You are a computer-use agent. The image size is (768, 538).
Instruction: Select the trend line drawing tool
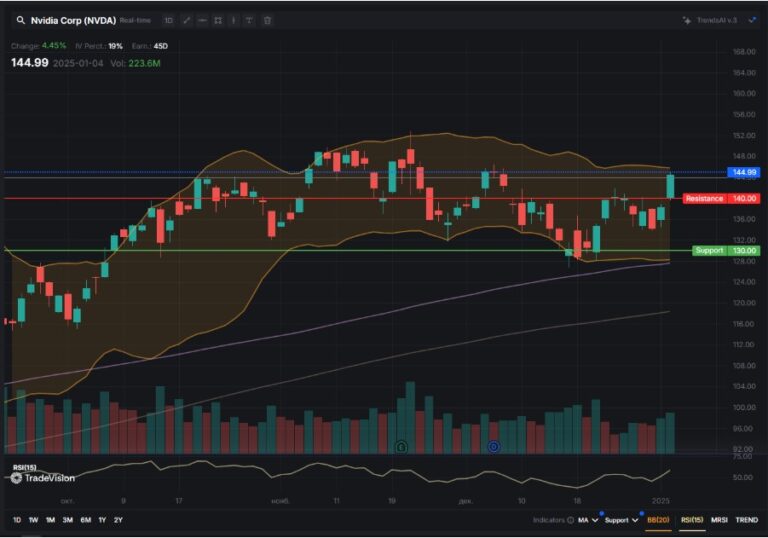tap(186, 20)
